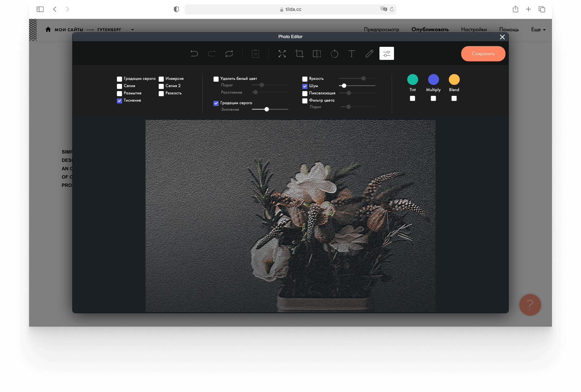Click the embossed flower image canvas
Image resolution: width=581 pixels, height=392 pixels.
(290, 216)
